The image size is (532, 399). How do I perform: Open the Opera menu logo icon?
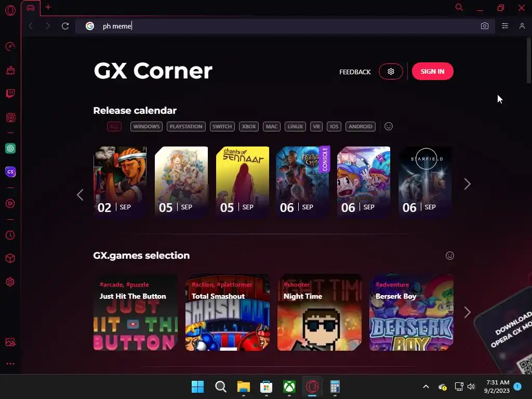[x=10, y=10]
